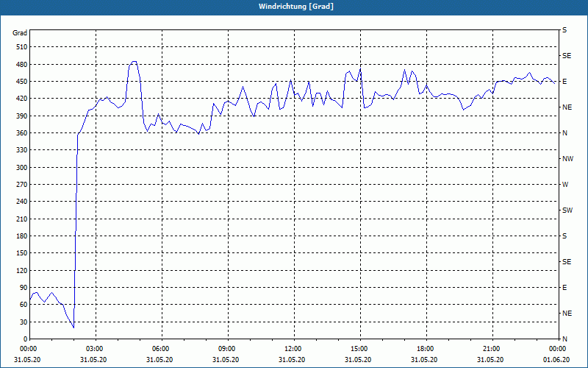Select the SE compass label between 120 and 150
This screenshot has width=588, height=368.
coord(567,262)
